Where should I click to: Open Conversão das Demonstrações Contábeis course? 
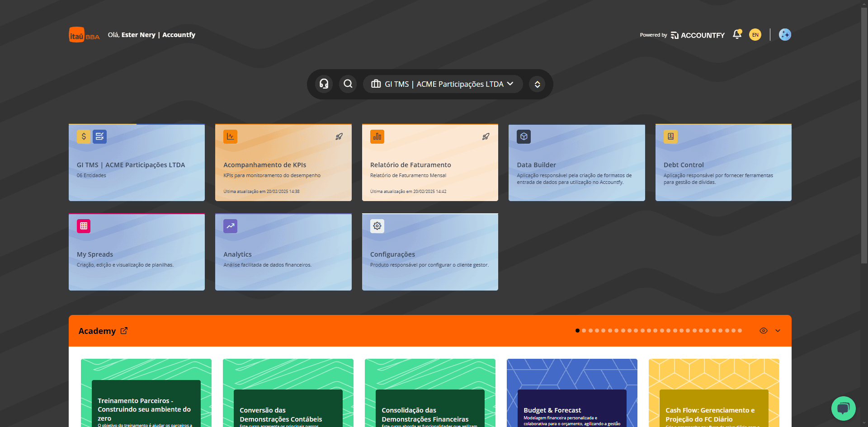[x=288, y=393]
